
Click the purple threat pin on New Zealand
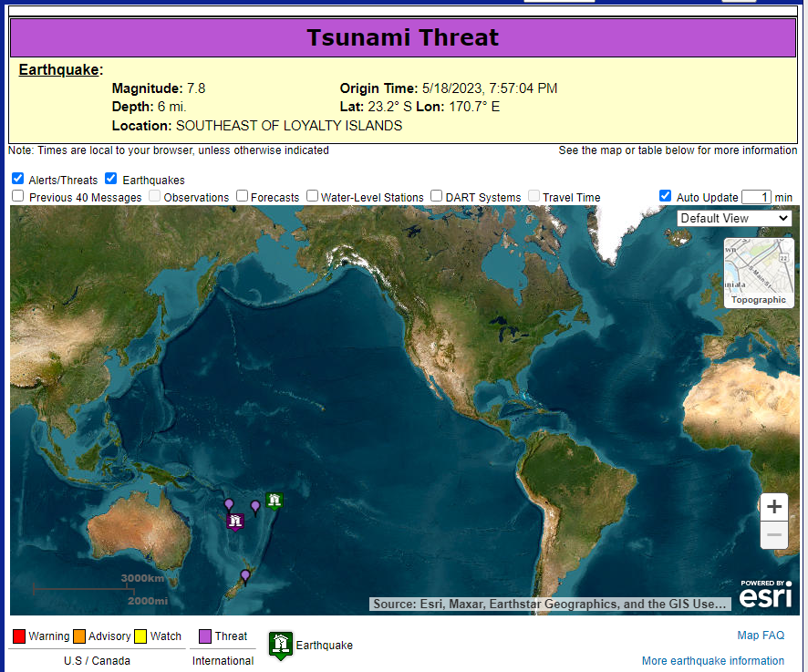tap(245, 576)
